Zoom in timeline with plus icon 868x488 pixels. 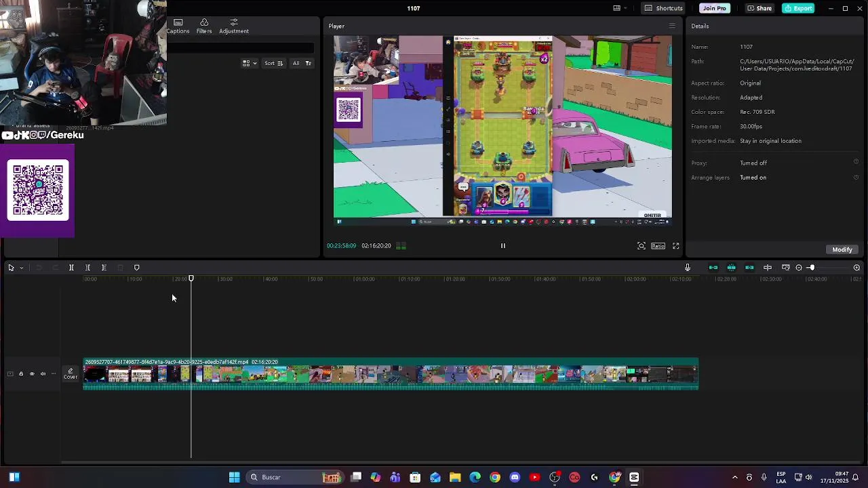[x=856, y=268]
